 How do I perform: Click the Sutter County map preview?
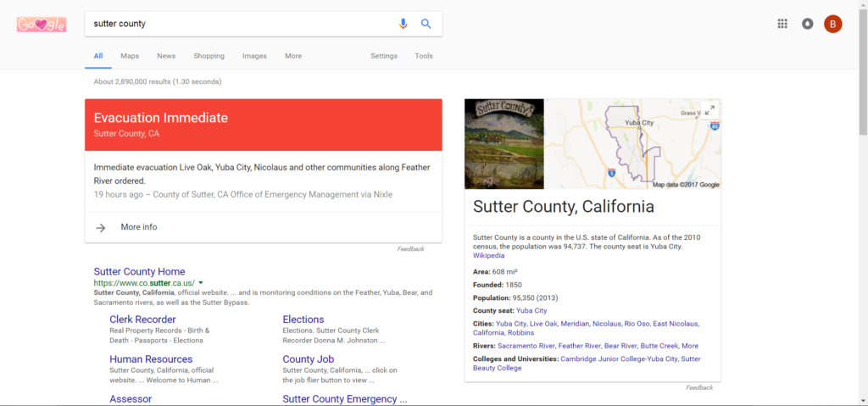(x=633, y=144)
